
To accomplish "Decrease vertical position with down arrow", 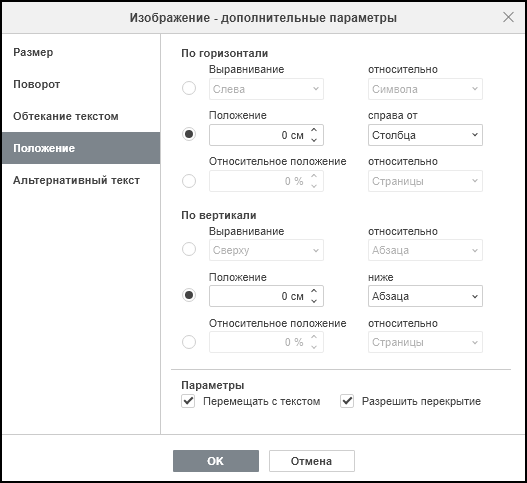I will click(314, 301).
